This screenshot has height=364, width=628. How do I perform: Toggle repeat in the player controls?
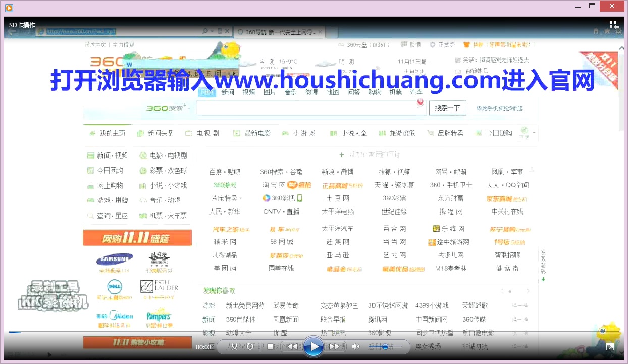(249, 346)
